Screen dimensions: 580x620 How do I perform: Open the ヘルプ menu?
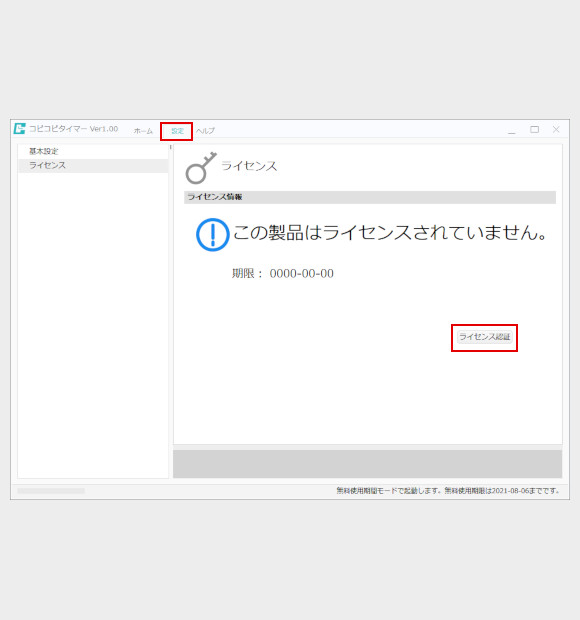click(206, 131)
